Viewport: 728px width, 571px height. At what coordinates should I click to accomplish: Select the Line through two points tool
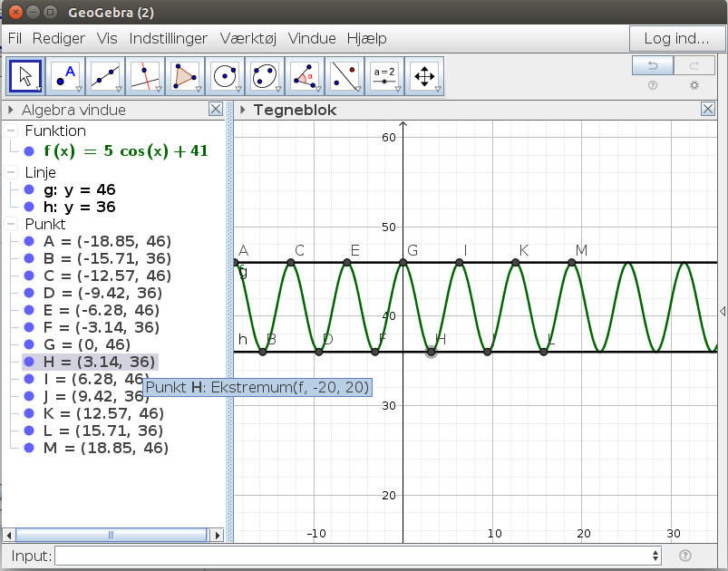(x=105, y=76)
